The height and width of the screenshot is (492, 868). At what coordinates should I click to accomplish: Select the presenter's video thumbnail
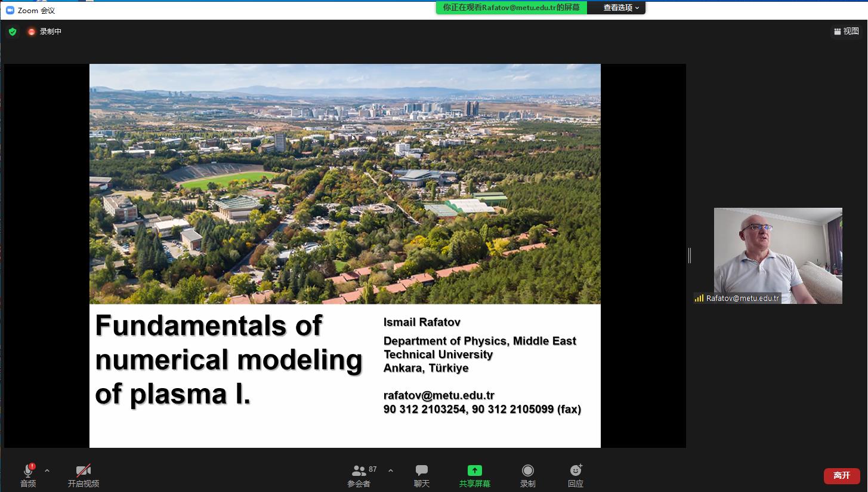tap(777, 251)
